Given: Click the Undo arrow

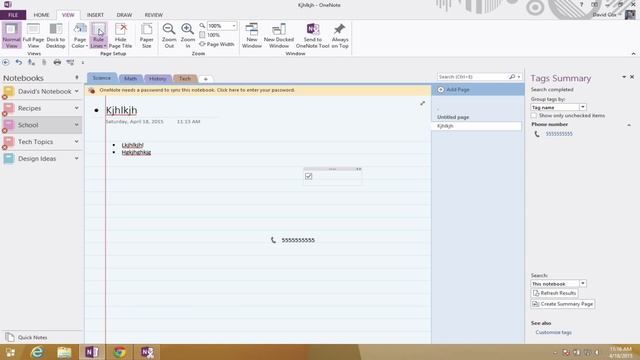Looking at the screenshot, I should pos(19,62).
